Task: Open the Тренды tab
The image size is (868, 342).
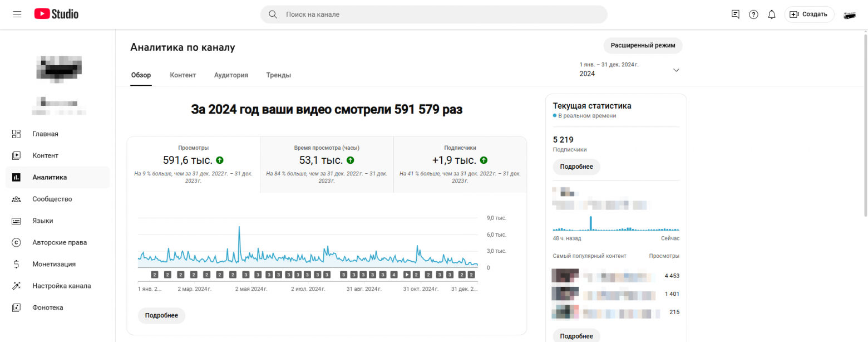Action: (x=278, y=75)
